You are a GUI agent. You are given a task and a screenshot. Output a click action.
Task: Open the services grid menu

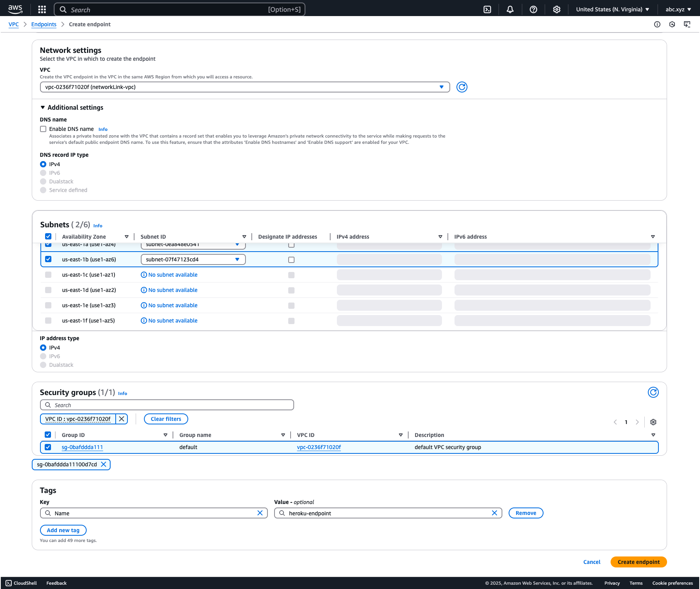pos(42,9)
